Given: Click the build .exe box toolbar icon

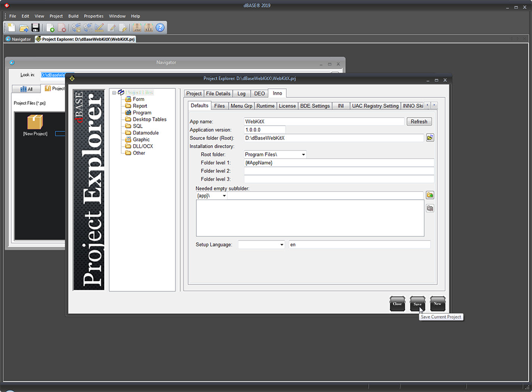Looking at the screenshot, I should (x=137, y=28).
